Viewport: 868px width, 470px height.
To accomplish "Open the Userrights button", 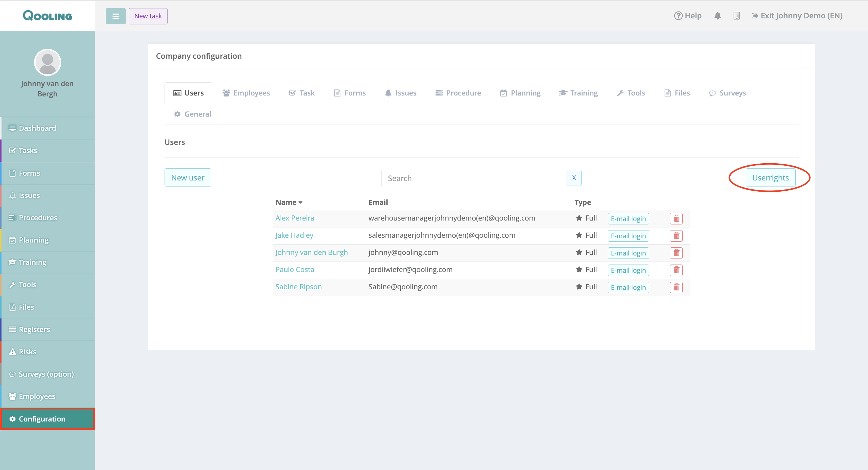I will pyautogui.click(x=770, y=177).
